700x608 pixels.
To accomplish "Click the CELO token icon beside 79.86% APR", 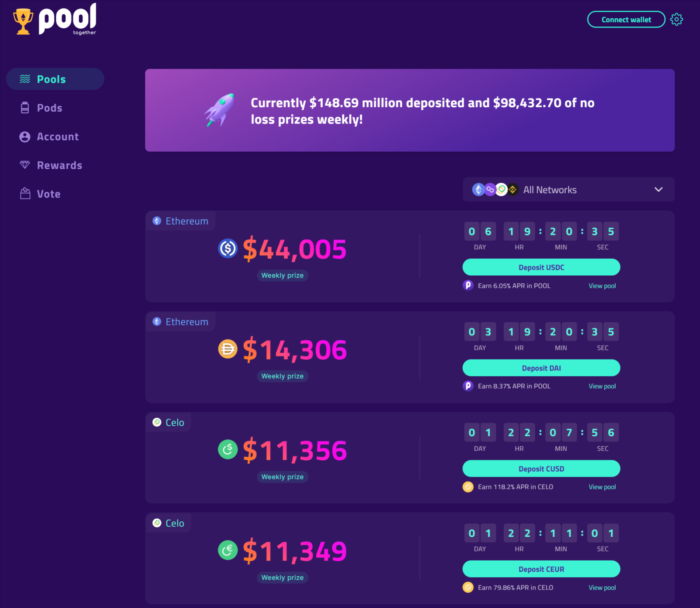I will (468, 587).
